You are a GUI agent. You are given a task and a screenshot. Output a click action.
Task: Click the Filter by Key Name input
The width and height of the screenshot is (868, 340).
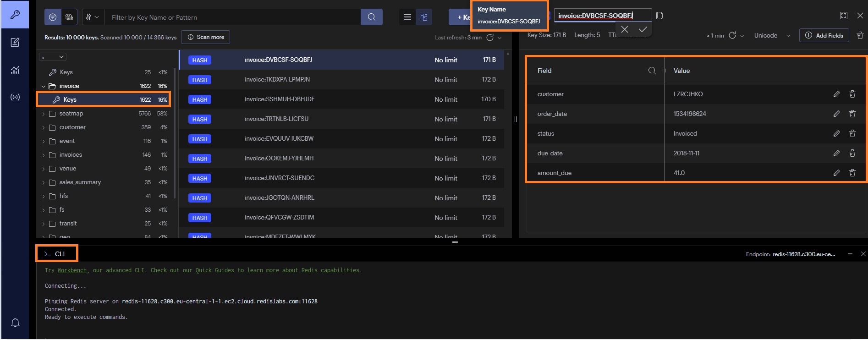pos(232,17)
